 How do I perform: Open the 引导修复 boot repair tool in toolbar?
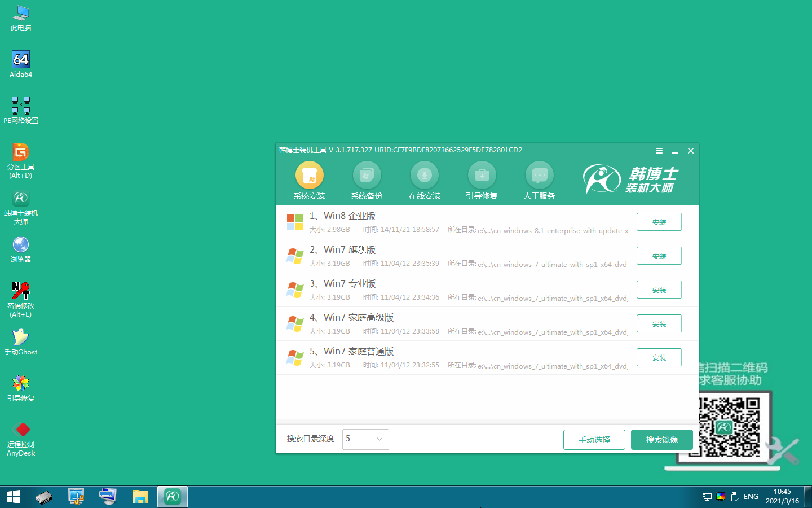(x=482, y=176)
